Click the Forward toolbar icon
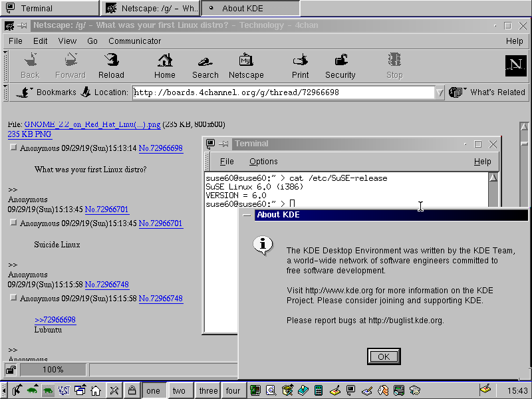Screen dimensions: 532x399 pyautogui.click(x=70, y=61)
